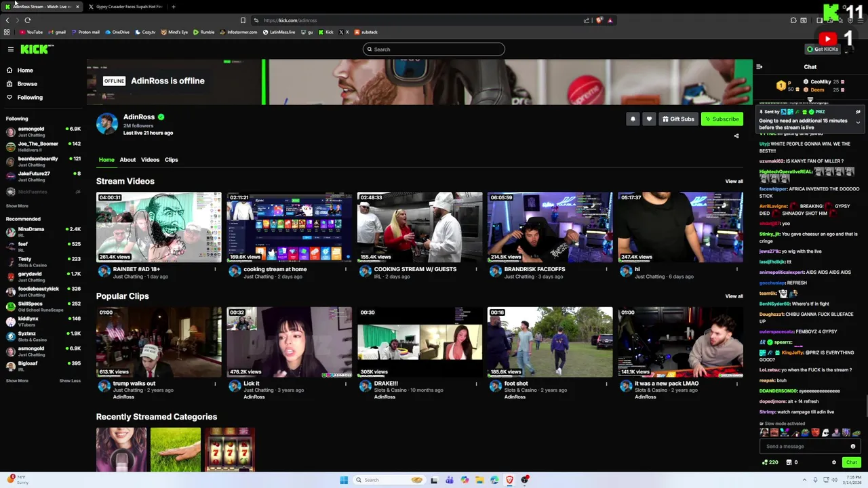Image resolution: width=868 pixels, height=488 pixels.
Task: Insert the red angry-face quick emote
Action: click(815, 432)
